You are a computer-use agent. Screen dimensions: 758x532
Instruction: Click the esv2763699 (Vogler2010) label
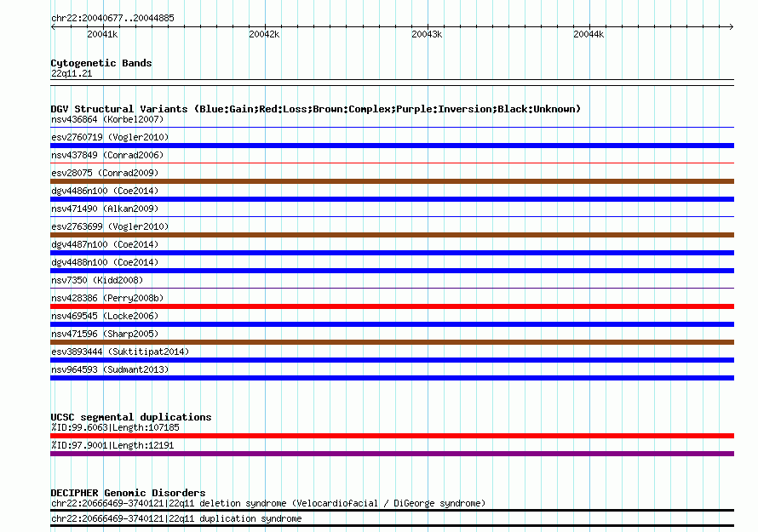[110, 226]
